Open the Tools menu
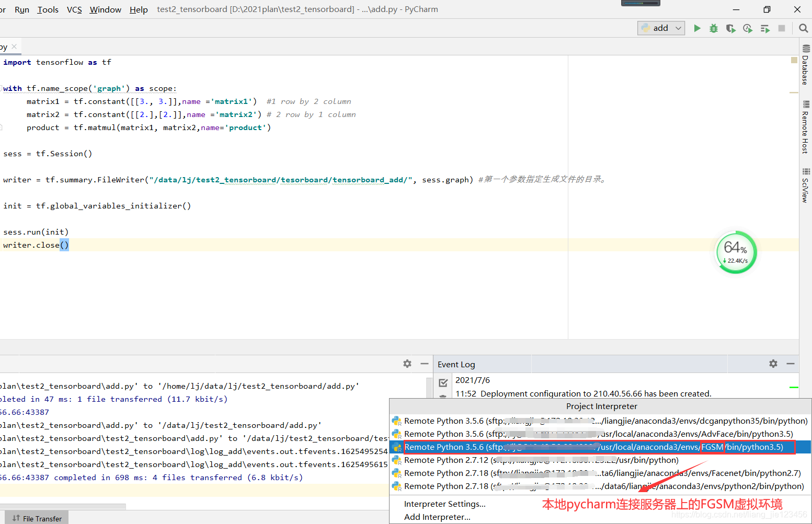 48,9
